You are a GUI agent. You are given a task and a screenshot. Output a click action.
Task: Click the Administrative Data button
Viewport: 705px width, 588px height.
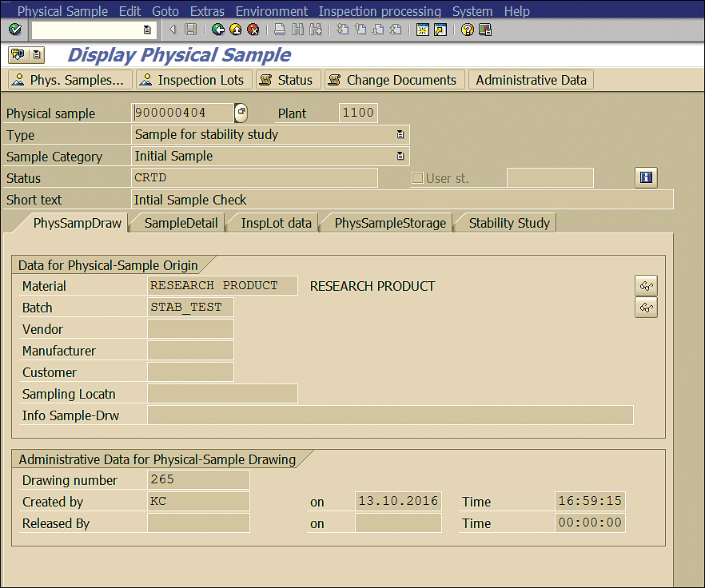(x=531, y=80)
